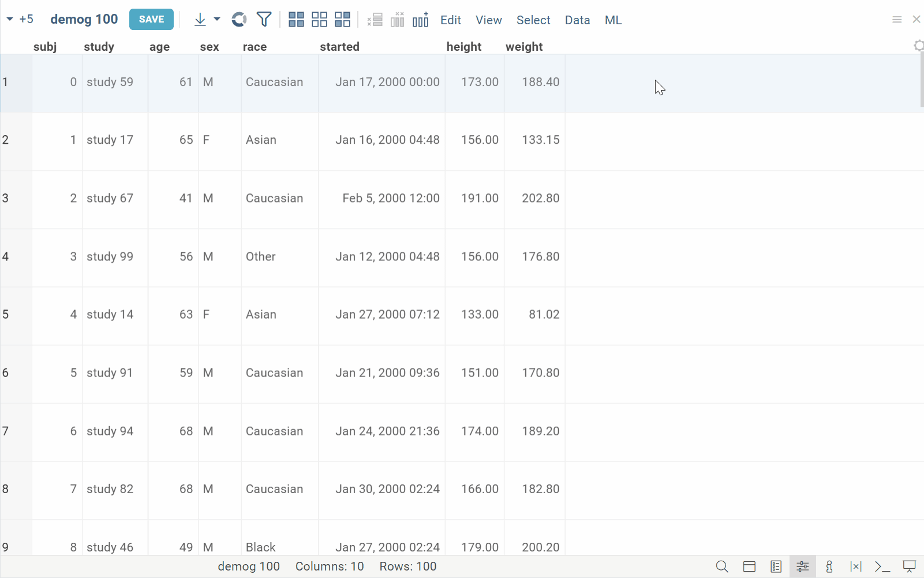The image size is (924, 578).
Task: Click the add new column icon
Action: click(x=421, y=20)
